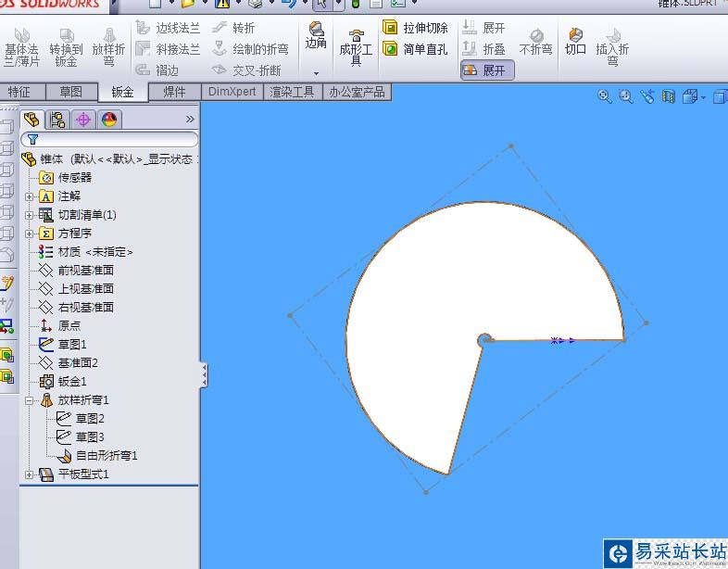Select the Lofted Bend tool (放样折弯)
Image resolution: width=728 pixels, height=569 pixels.
pos(108,47)
